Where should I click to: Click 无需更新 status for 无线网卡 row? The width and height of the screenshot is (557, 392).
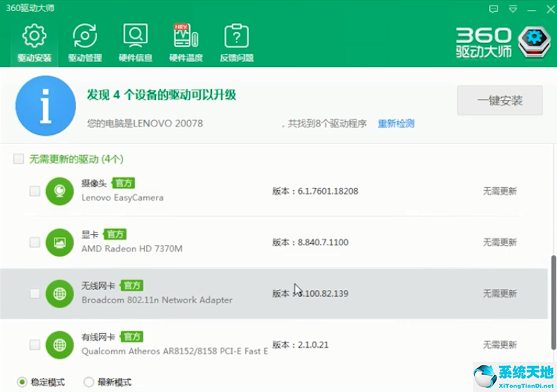click(x=500, y=293)
